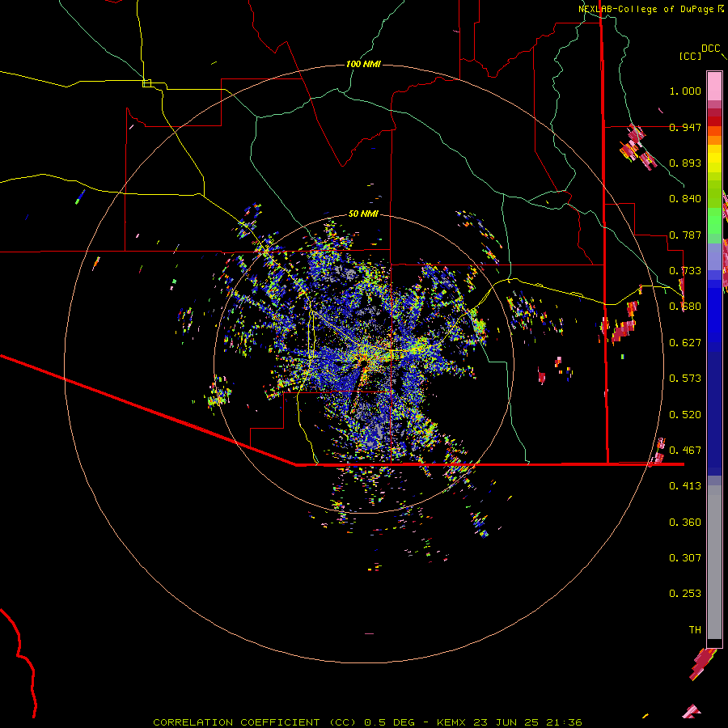Viewport: 728px width, 728px height.
Task: Pick the gray segment of the color bar
Action: (714, 562)
